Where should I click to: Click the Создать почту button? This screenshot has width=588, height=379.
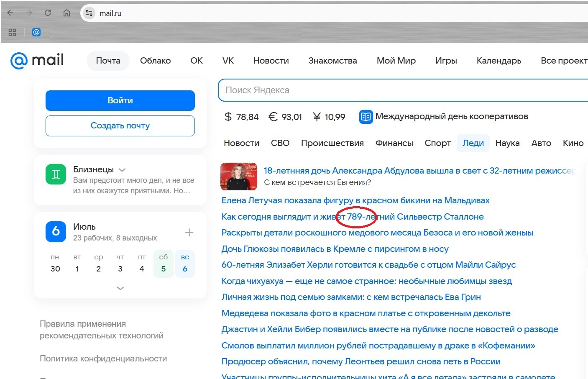tap(120, 125)
